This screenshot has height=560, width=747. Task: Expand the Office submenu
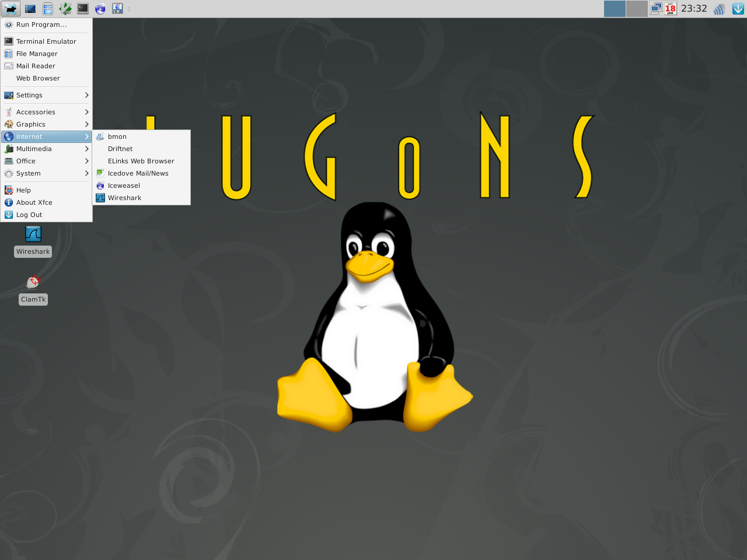coord(46,161)
